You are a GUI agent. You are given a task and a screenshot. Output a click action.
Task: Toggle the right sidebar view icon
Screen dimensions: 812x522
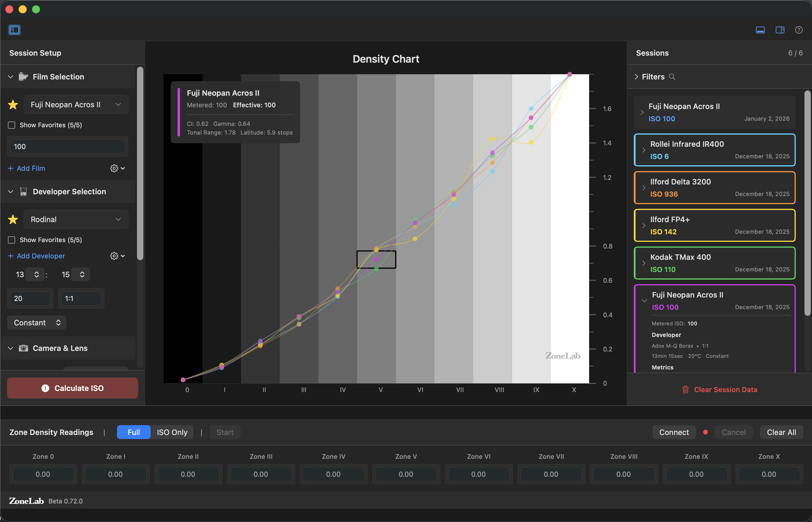[780, 30]
